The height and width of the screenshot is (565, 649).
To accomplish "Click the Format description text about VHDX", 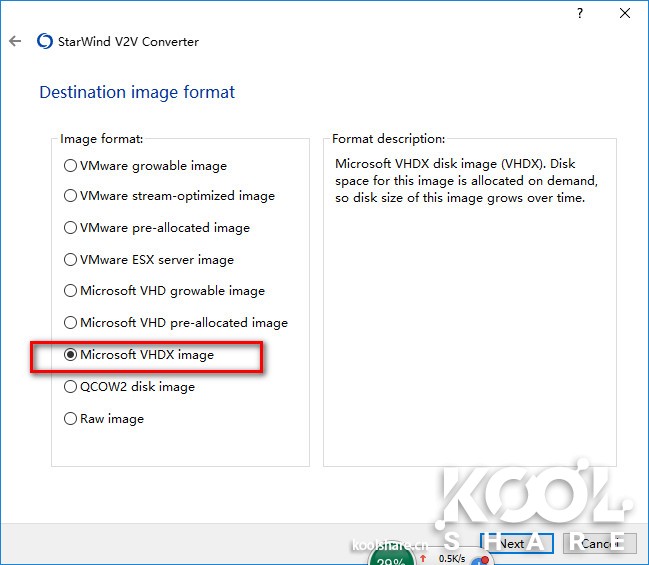I will [x=466, y=180].
